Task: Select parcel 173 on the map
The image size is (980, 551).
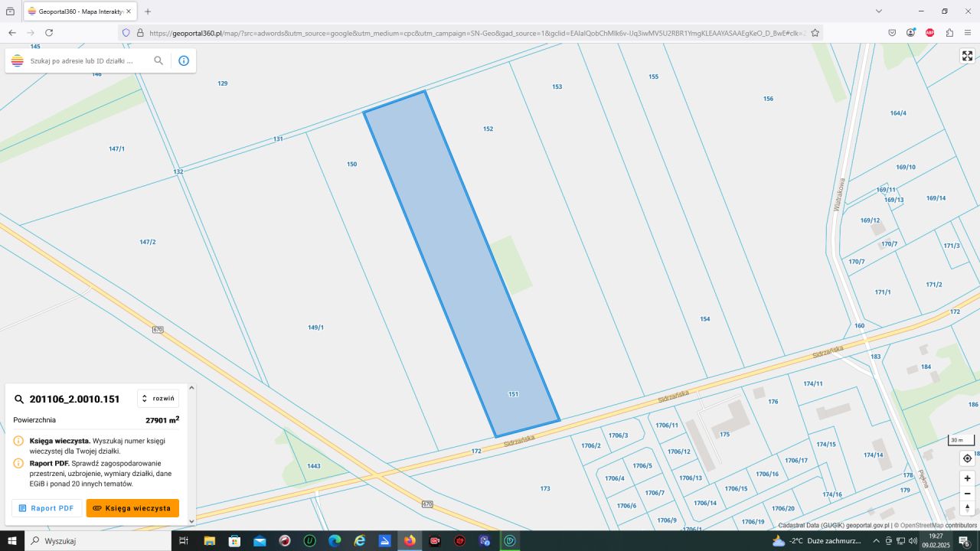Action: point(544,488)
